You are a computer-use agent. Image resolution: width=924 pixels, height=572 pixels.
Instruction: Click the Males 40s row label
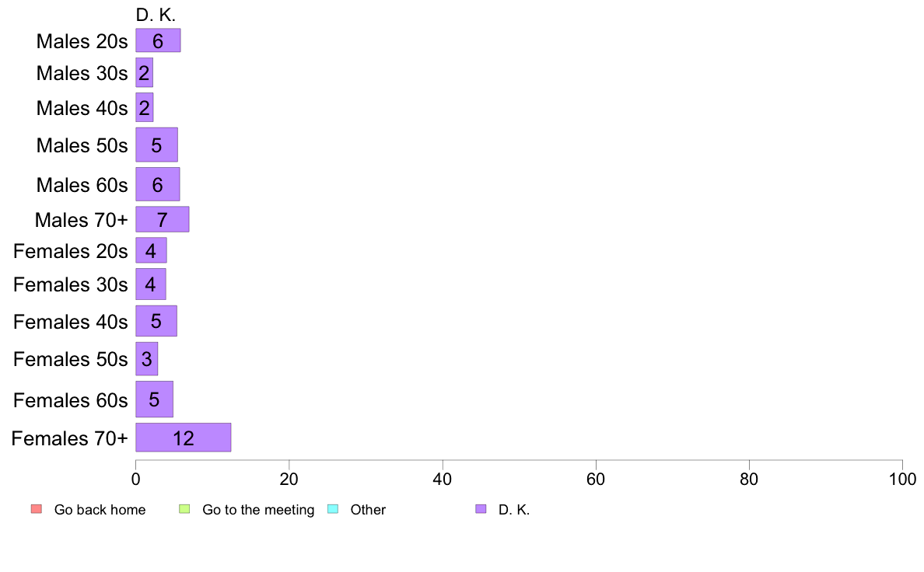82,108
